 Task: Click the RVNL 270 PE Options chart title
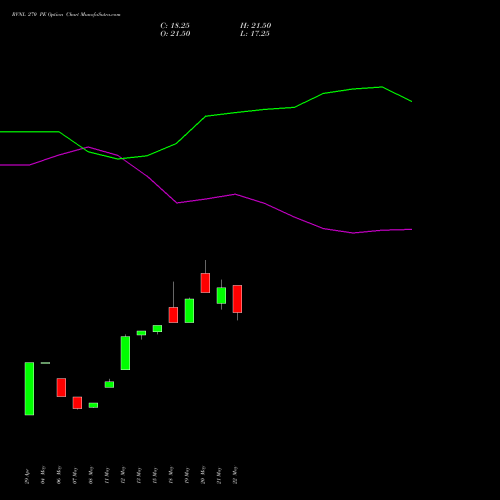66,15
